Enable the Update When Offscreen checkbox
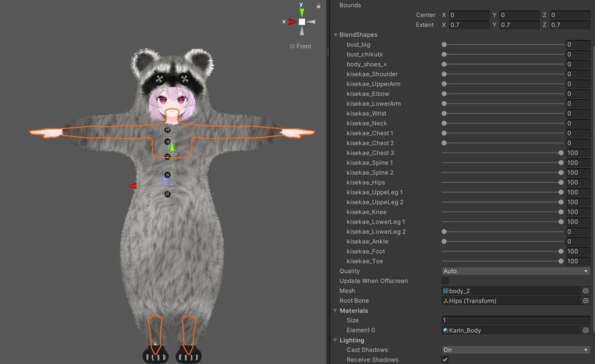This screenshot has height=364, width=595. coord(445,281)
